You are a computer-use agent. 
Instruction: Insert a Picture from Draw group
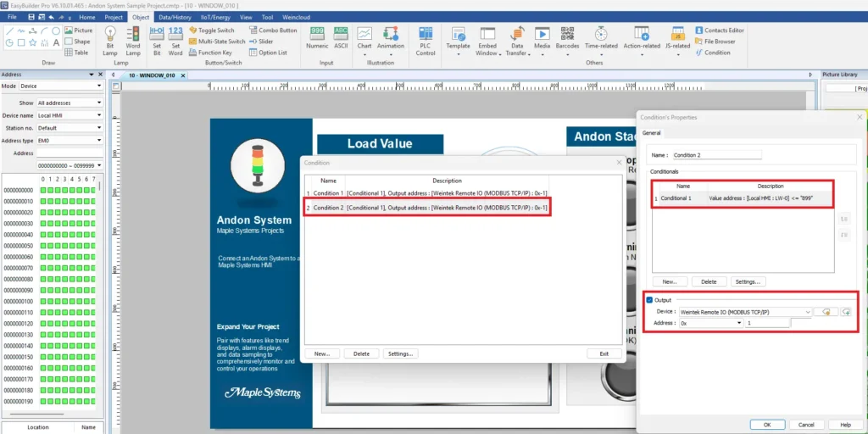click(x=79, y=31)
